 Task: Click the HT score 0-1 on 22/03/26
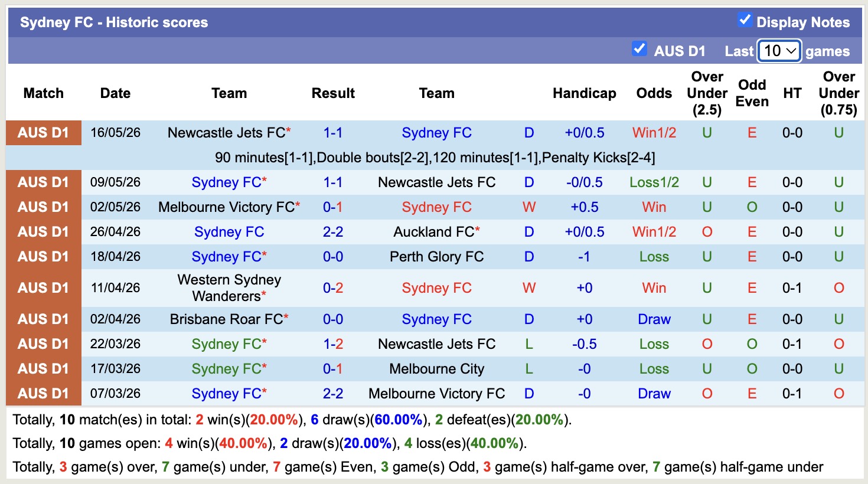792,344
